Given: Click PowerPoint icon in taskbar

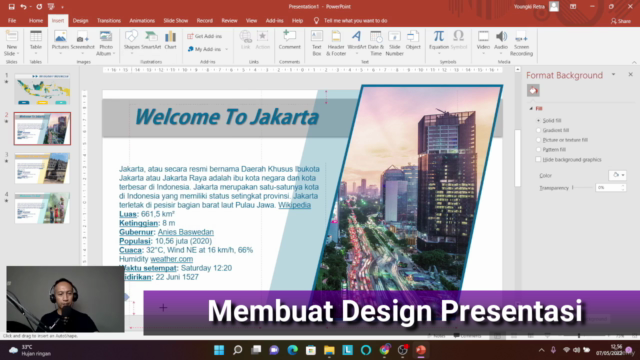Looking at the screenshot, I should tap(421, 350).
